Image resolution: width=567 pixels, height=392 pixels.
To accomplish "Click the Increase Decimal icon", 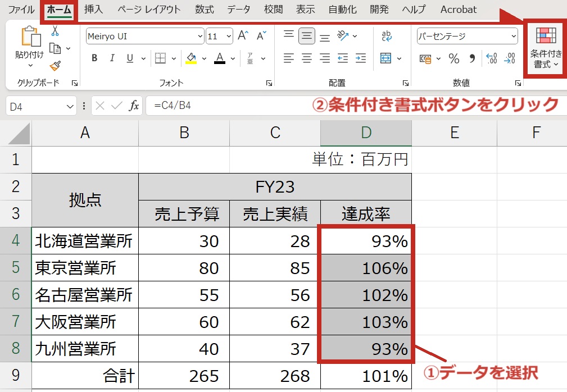I will pos(492,58).
